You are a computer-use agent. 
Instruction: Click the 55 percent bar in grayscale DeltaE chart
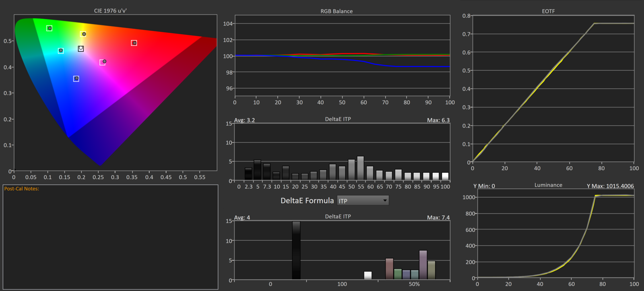click(361, 168)
